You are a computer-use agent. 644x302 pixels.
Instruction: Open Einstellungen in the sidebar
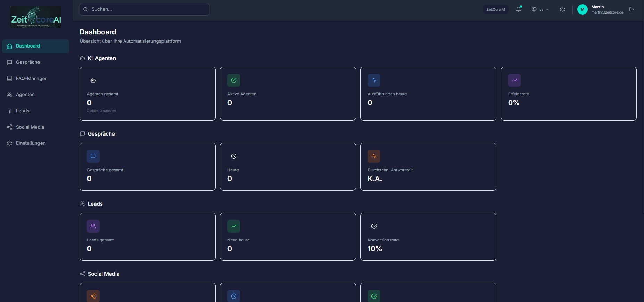(31, 143)
